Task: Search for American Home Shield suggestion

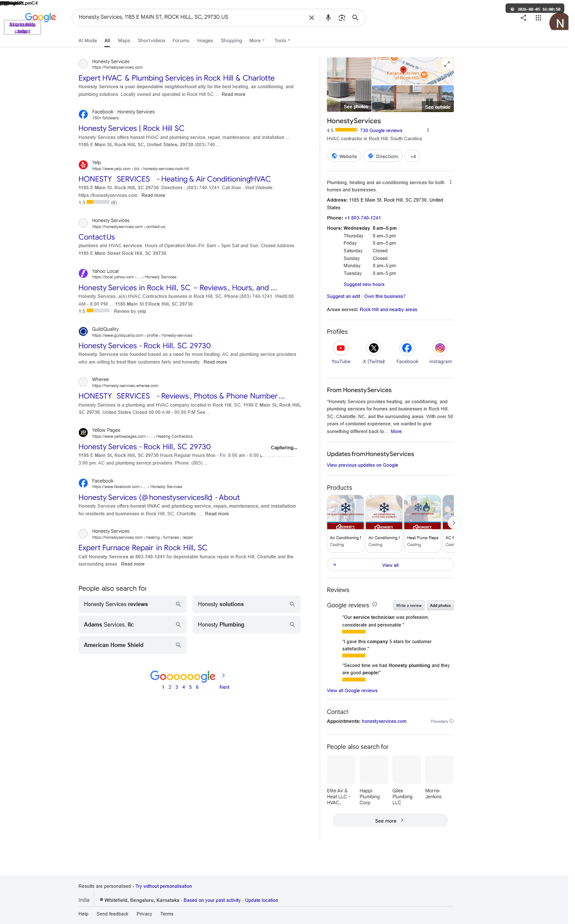Action: pyautogui.click(x=133, y=645)
